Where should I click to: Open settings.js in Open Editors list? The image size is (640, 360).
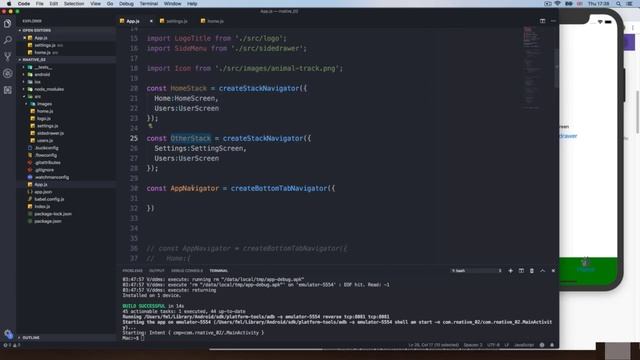click(x=45, y=45)
